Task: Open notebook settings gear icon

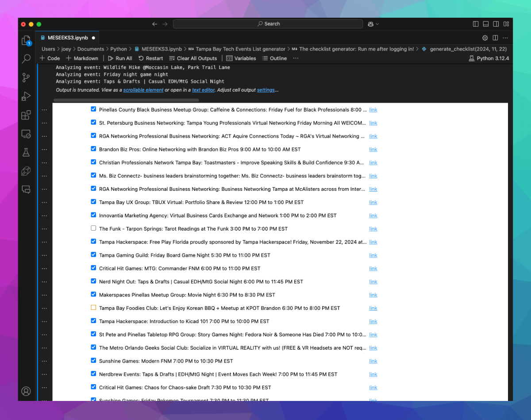Action: 485,38
